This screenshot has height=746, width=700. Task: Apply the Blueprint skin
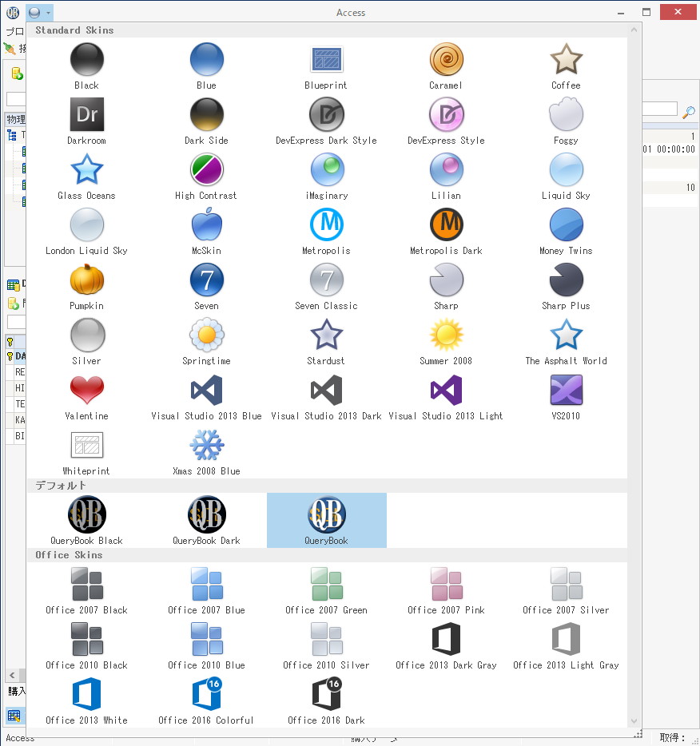pos(327,66)
